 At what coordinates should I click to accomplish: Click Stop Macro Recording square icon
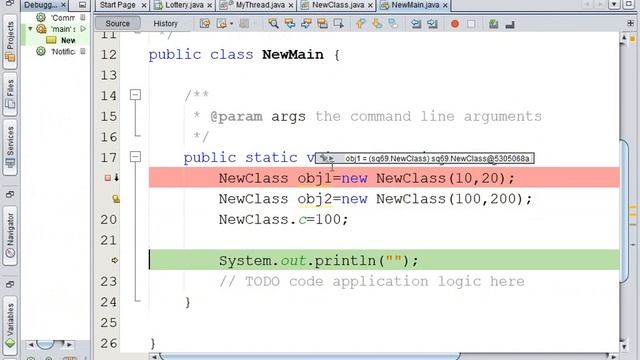[x=471, y=24]
